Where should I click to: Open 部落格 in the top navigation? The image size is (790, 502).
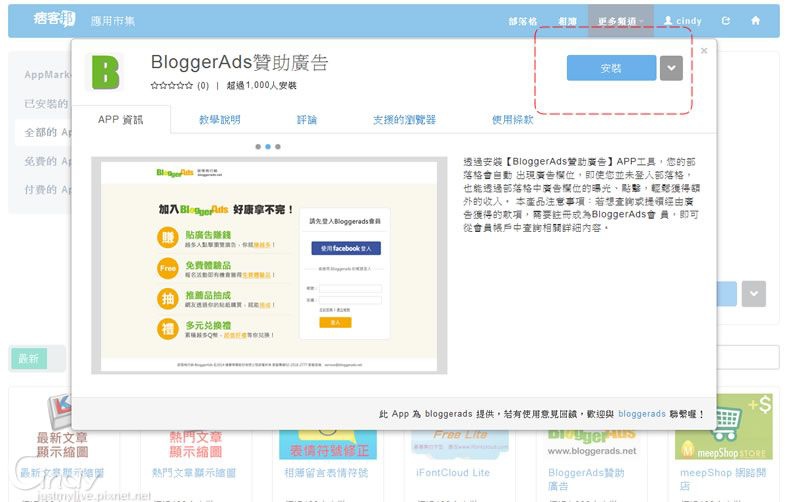(x=522, y=21)
